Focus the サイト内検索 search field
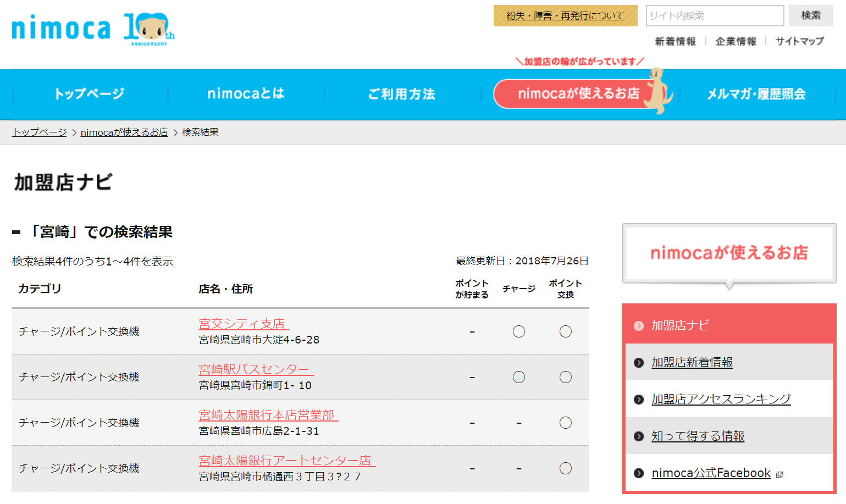The width and height of the screenshot is (846, 504). pyautogui.click(x=714, y=16)
